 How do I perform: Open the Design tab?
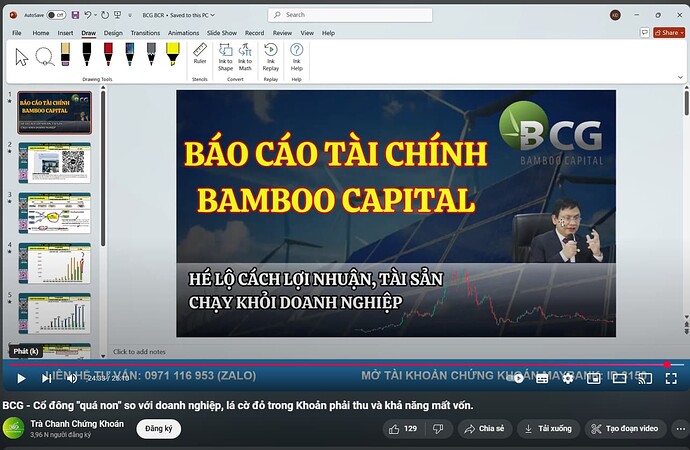click(113, 33)
